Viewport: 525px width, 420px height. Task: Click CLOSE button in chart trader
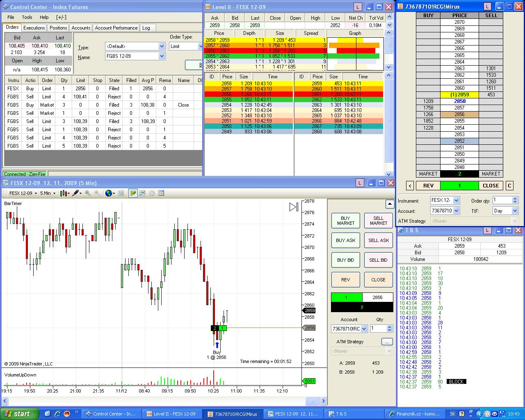(x=379, y=280)
